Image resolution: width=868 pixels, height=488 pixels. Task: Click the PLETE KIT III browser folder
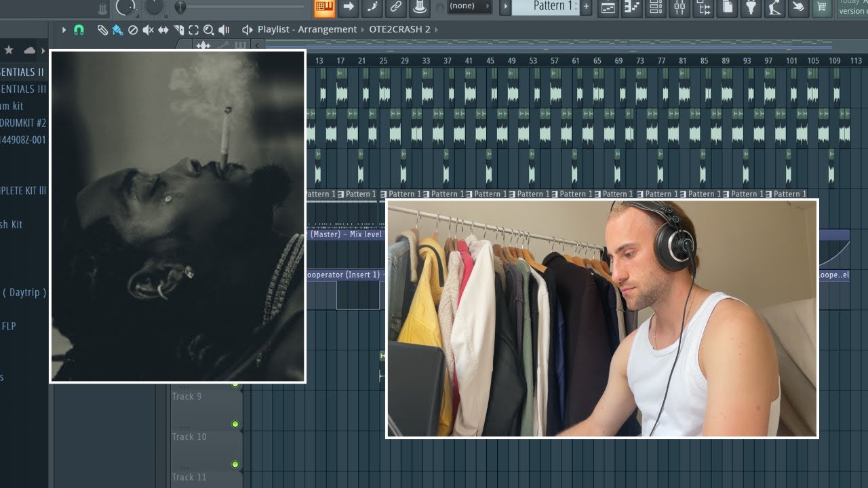pos(24,190)
